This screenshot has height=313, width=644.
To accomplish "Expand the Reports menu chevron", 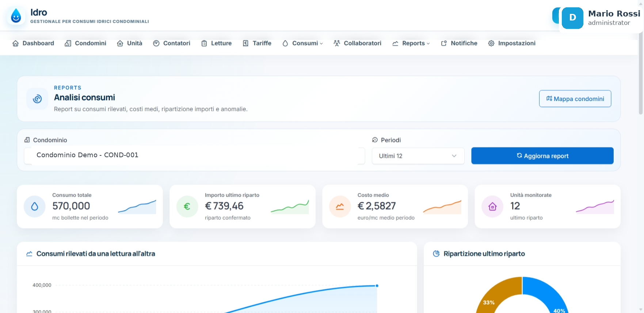I will coord(428,44).
